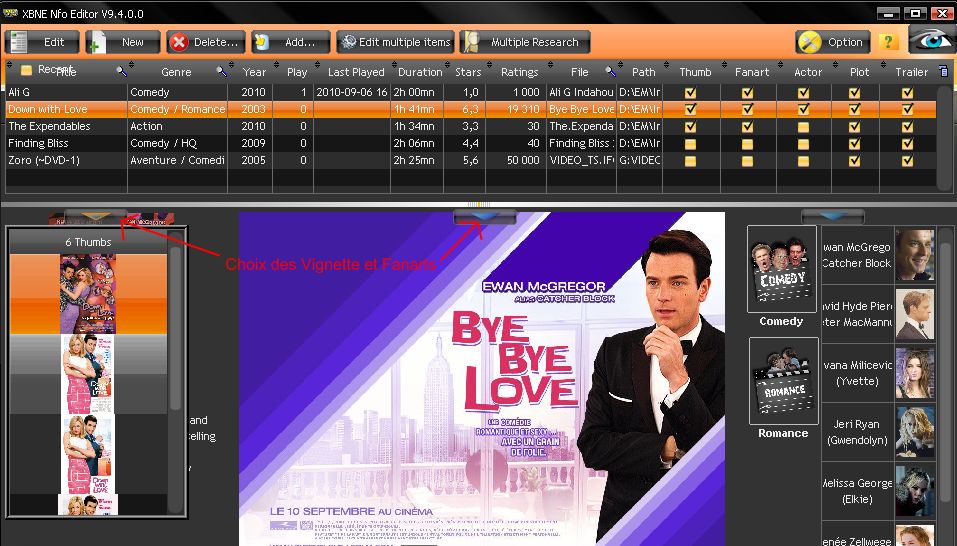This screenshot has height=546, width=957.
Task: Toggle Actor checkbox for The Expendables
Action: tap(803, 127)
